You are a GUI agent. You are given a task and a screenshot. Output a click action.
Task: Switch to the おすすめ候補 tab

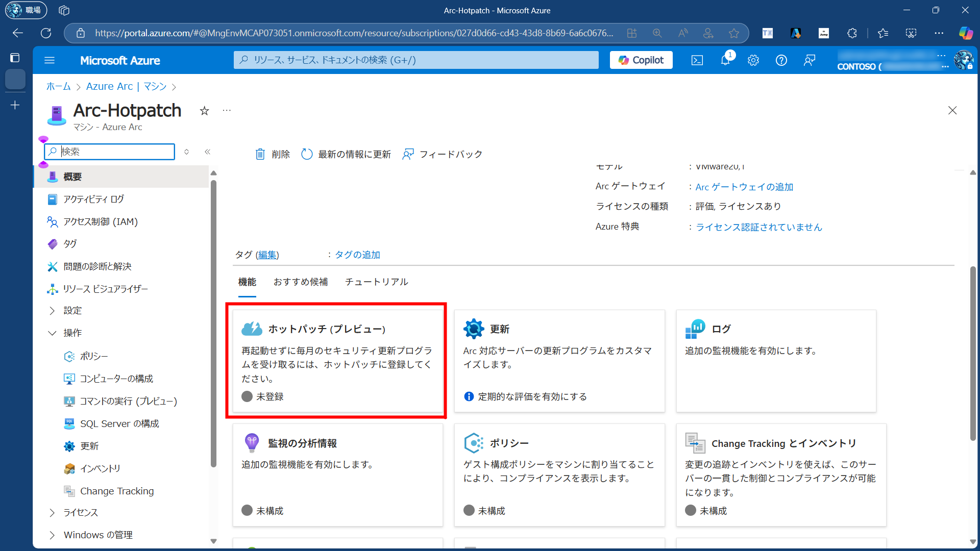click(301, 282)
